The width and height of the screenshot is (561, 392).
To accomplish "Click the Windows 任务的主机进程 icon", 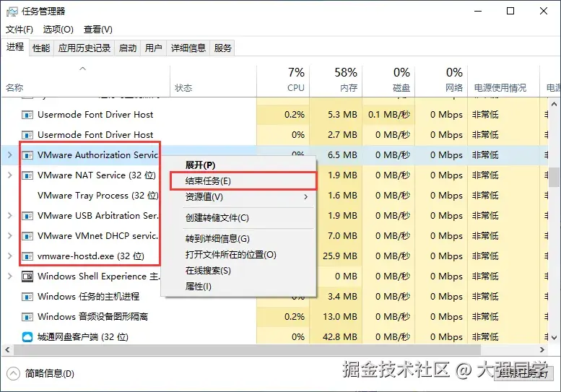I will (x=27, y=297).
